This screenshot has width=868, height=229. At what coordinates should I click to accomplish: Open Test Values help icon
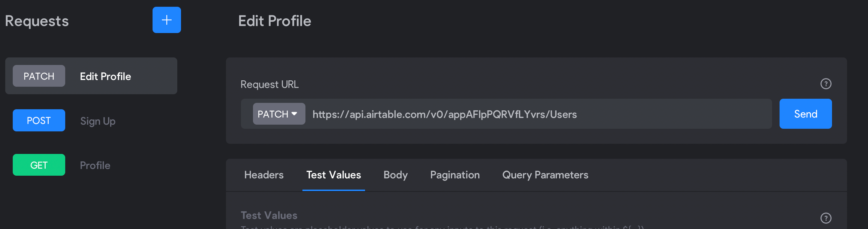826,218
